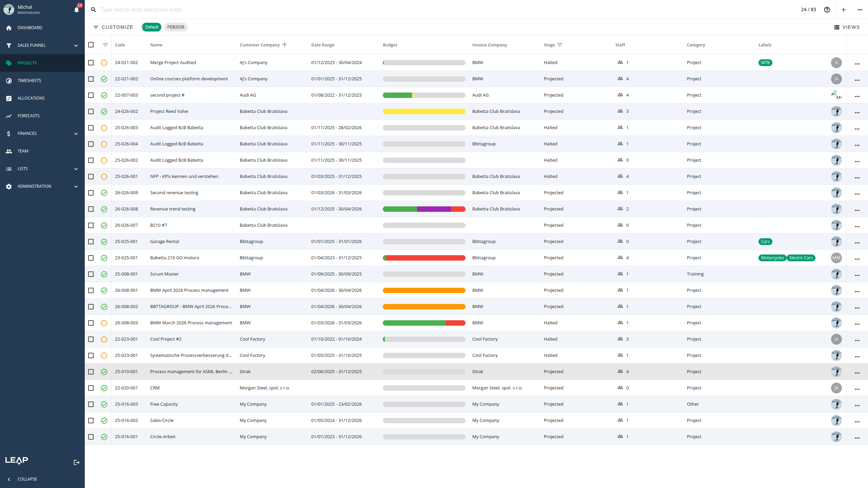Image resolution: width=868 pixels, height=488 pixels.
Task: Click the Revenue trend testing budget bar
Action: [424, 209]
